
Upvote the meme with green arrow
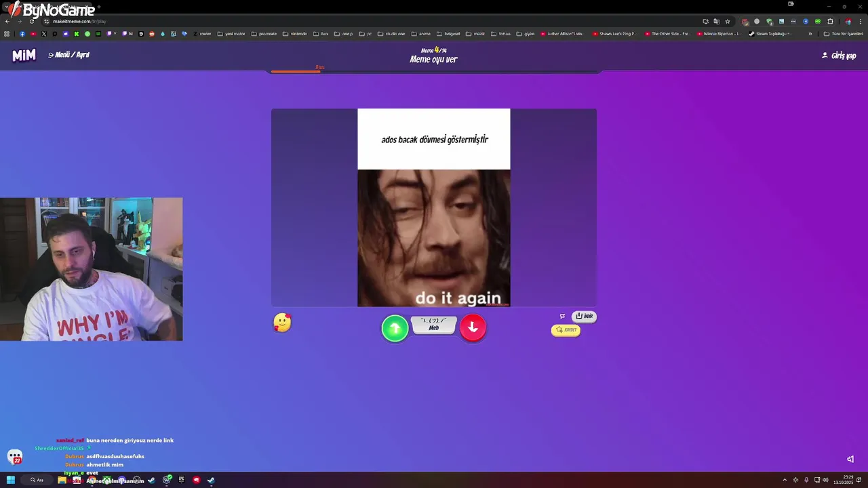click(x=395, y=329)
